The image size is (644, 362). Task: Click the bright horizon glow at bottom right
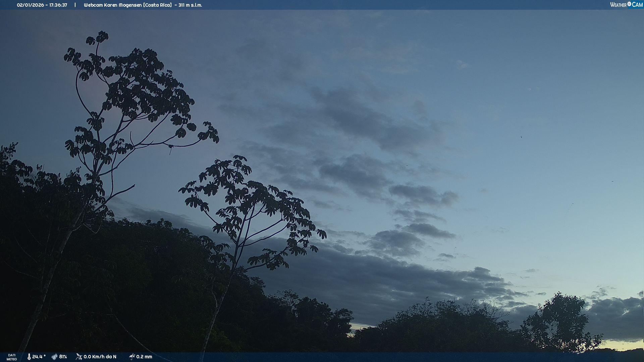coord(621,345)
